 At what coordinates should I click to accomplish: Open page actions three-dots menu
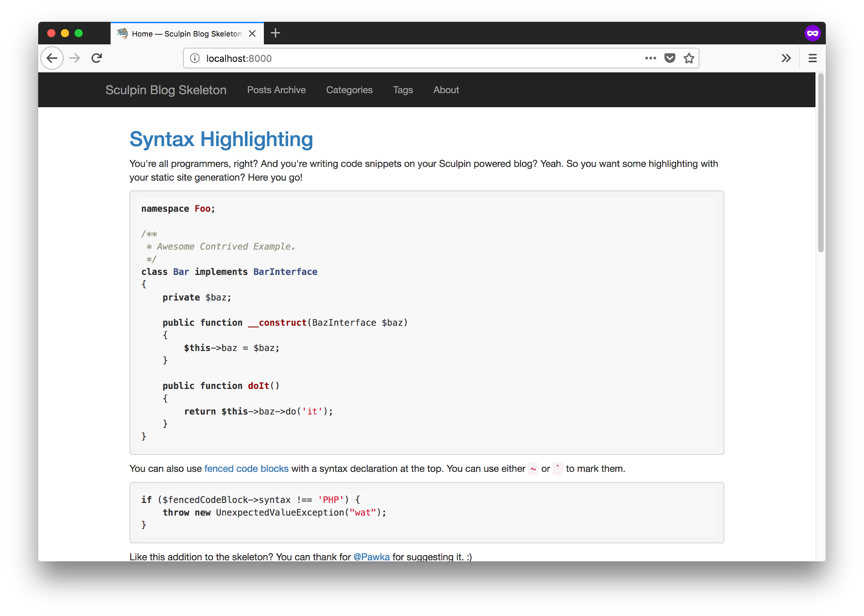pos(650,58)
